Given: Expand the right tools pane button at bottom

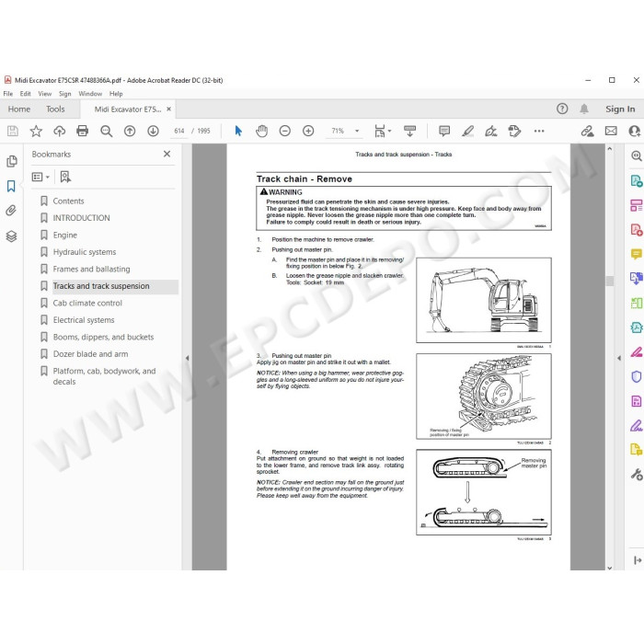Looking at the screenshot, I should 637,559.
